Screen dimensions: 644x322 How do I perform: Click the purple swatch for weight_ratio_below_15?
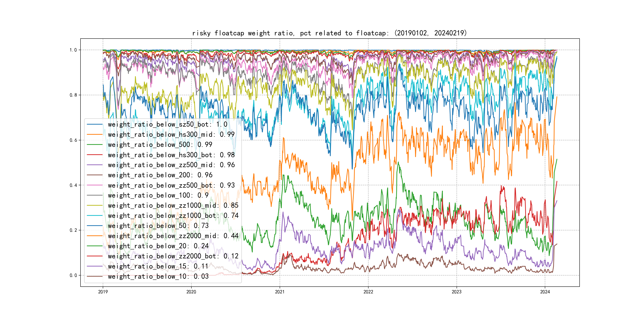pyautogui.click(x=94, y=266)
